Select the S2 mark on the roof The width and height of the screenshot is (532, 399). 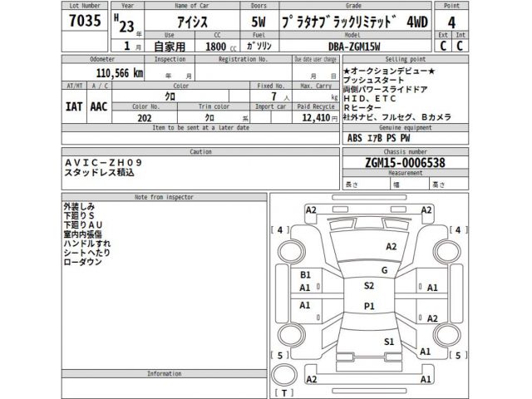click(x=368, y=285)
